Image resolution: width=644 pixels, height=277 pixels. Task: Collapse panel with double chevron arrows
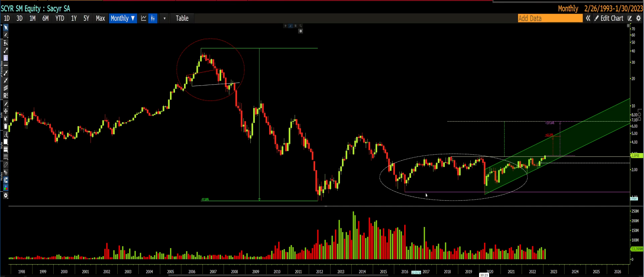588,18
